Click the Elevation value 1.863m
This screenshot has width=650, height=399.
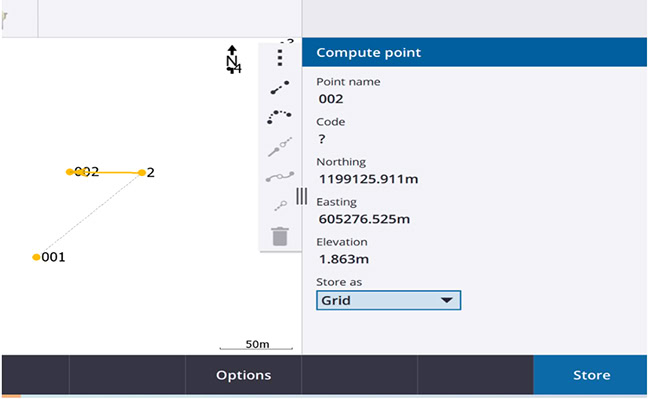tap(344, 259)
